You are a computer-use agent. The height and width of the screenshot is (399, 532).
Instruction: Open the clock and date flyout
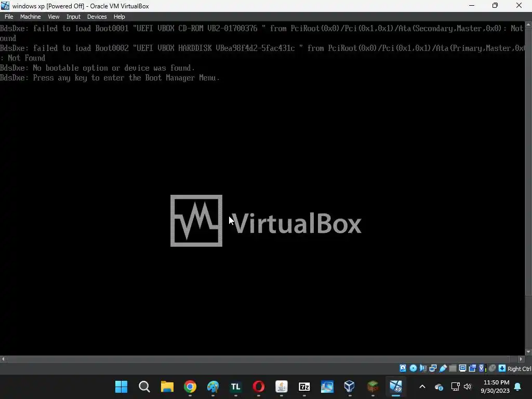[x=495, y=387]
